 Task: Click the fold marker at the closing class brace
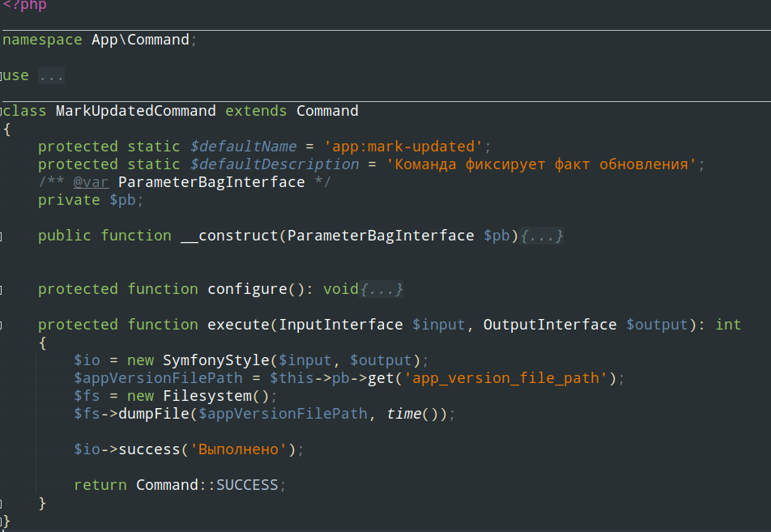pos(2,523)
